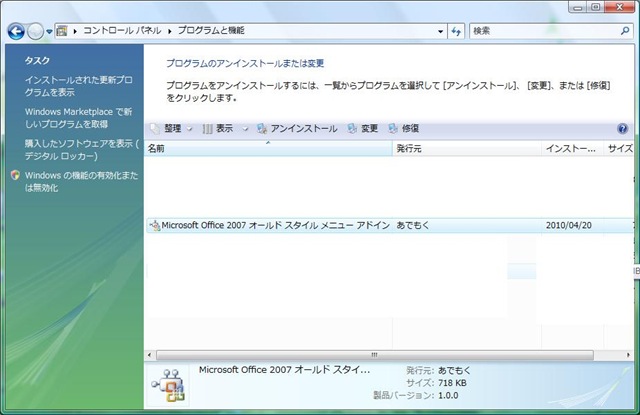Viewport: 640px width, 415px height.
Task: Click the scrollbar left arrow
Action: [x=149, y=355]
